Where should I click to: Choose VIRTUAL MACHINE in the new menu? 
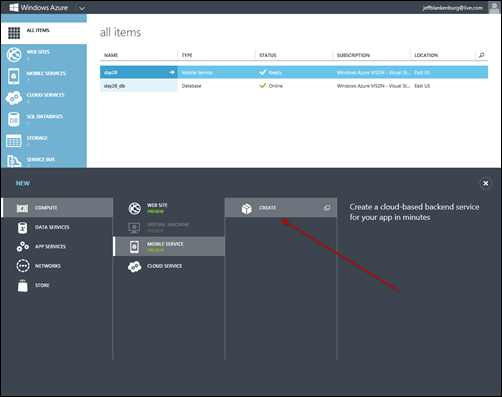click(x=169, y=227)
